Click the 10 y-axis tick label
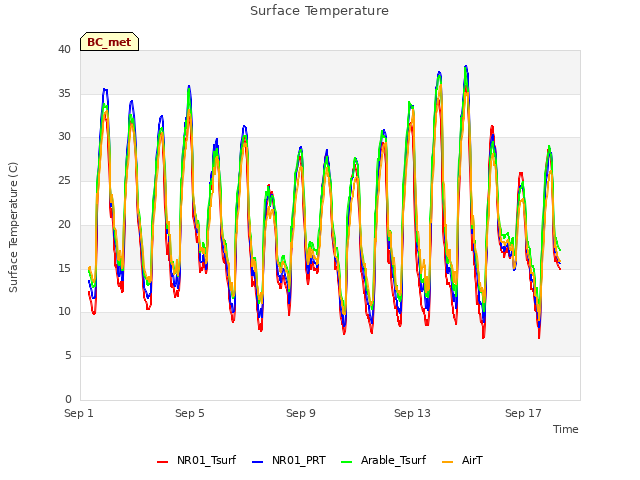 pyautogui.click(x=64, y=312)
